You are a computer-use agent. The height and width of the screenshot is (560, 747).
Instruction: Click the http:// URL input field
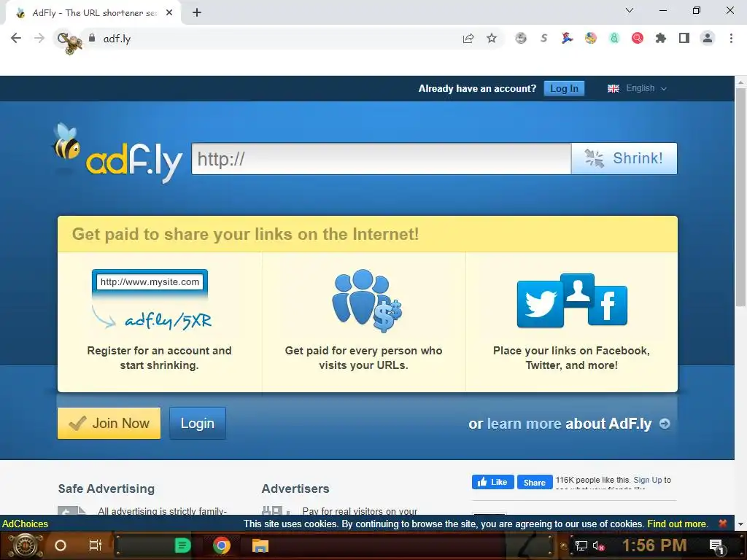pyautogui.click(x=381, y=158)
